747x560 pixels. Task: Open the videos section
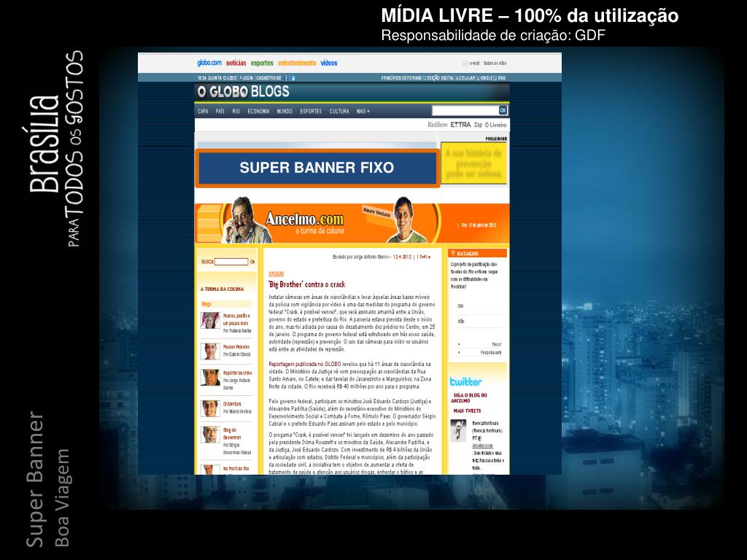point(329,63)
